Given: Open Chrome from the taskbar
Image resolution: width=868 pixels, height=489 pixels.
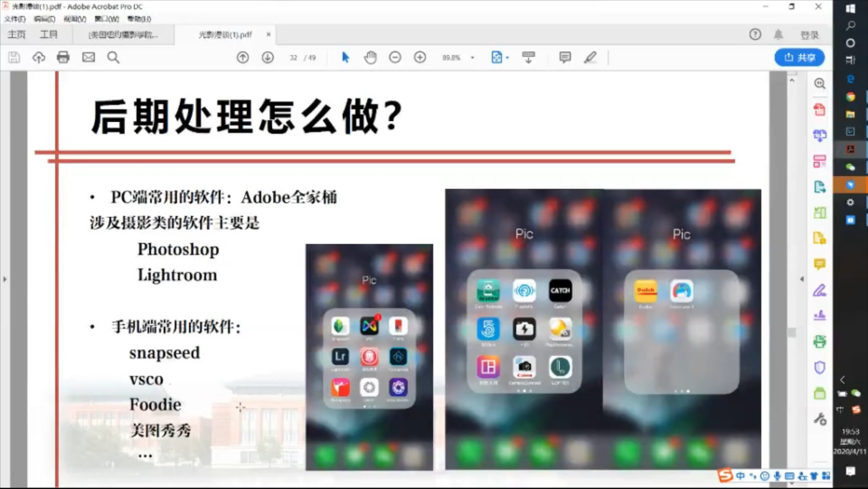Looking at the screenshot, I should tap(851, 96).
